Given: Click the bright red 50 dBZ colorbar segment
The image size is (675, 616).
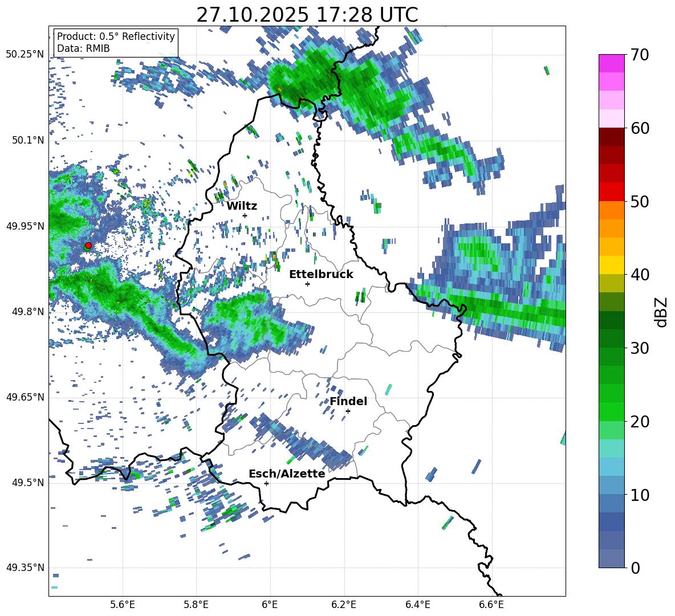Looking at the screenshot, I should pos(611,192).
